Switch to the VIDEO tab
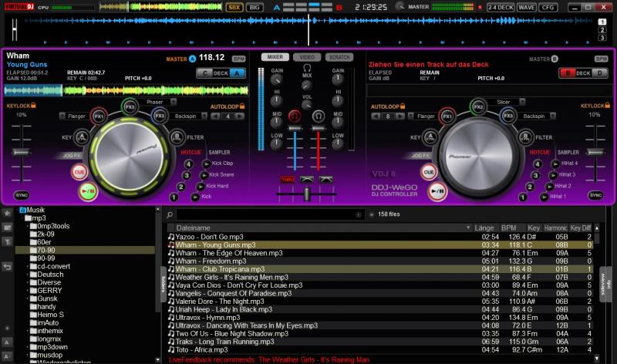Screen dimensions: 617x364 [x=307, y=57]
